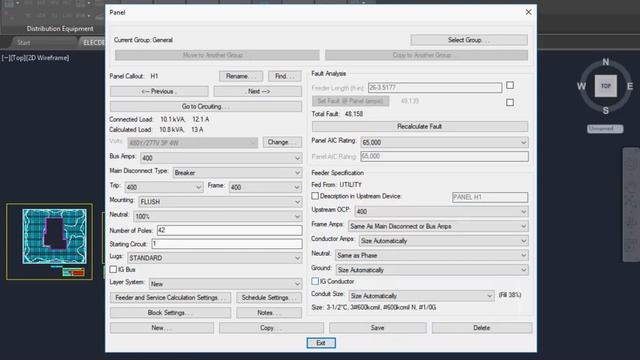Image resolution: width=640 pixels, height=360 pixels.
Task: Open Schedule Settings
Action: (269, 298)
